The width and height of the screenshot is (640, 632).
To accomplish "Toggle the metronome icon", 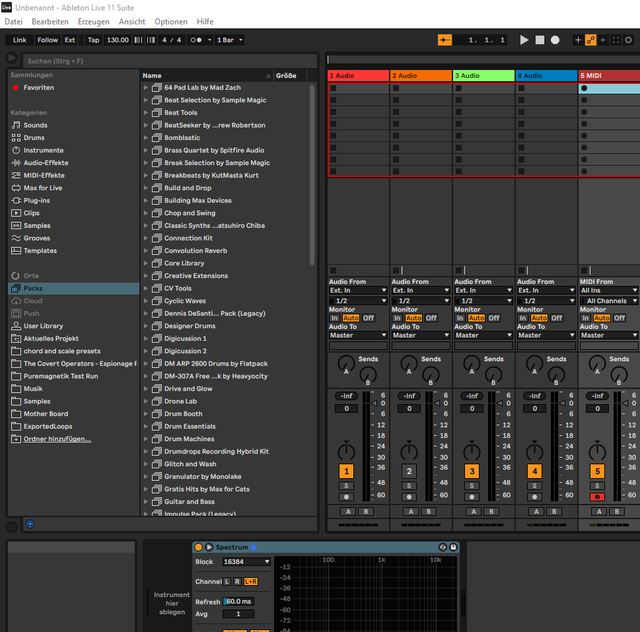I will (x=196, y=40).
